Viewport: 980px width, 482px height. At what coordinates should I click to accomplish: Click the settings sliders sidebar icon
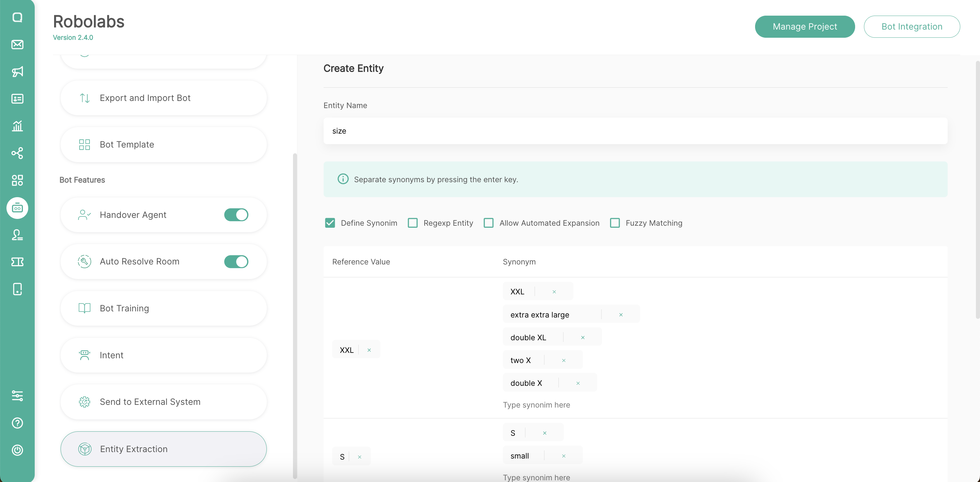17,396
